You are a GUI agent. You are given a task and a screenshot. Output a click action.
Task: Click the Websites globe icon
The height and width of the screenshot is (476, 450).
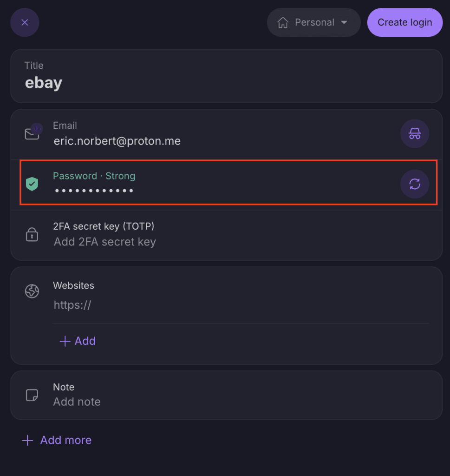(x=32, y=291)
